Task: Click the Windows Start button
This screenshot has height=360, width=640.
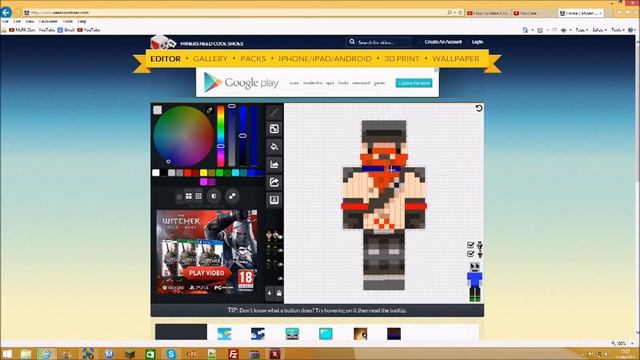Action: tap(7, 354)
